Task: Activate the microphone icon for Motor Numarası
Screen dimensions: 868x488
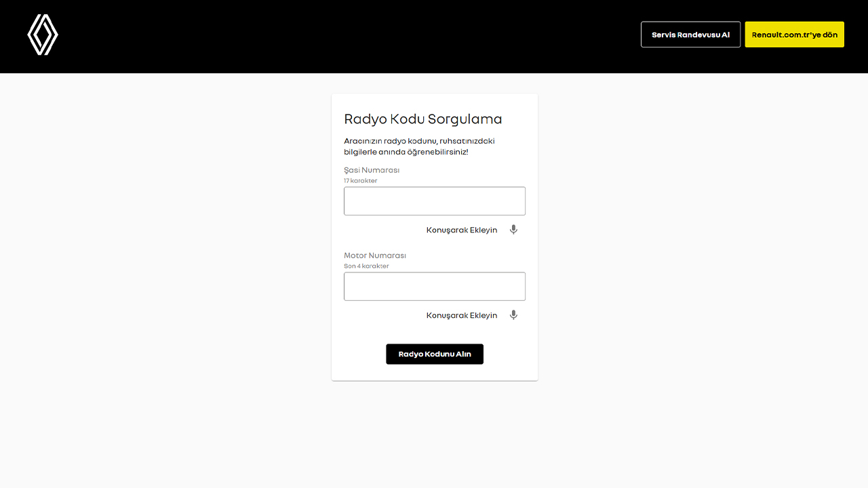Action: point(513,314)
